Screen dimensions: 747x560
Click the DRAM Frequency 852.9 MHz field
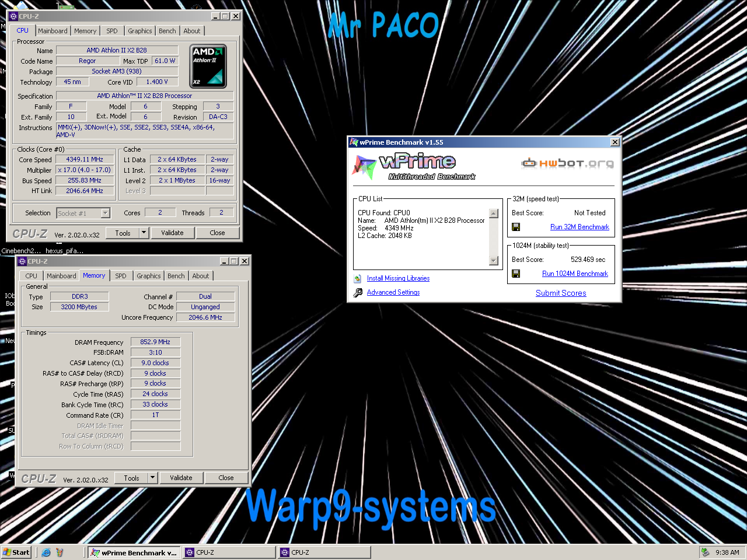[155, 342]
